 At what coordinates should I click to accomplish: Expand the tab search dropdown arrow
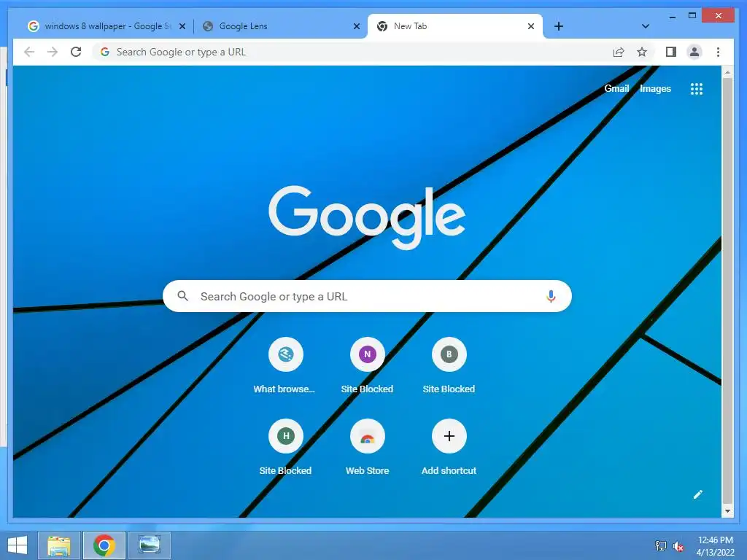pyautogui.click(x=645, y=26)
